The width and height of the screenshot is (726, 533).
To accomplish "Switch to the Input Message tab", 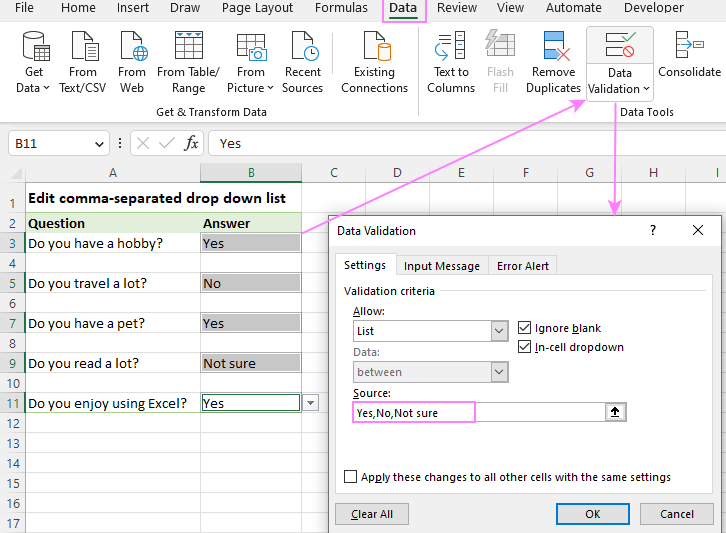I will coord(441,266).
